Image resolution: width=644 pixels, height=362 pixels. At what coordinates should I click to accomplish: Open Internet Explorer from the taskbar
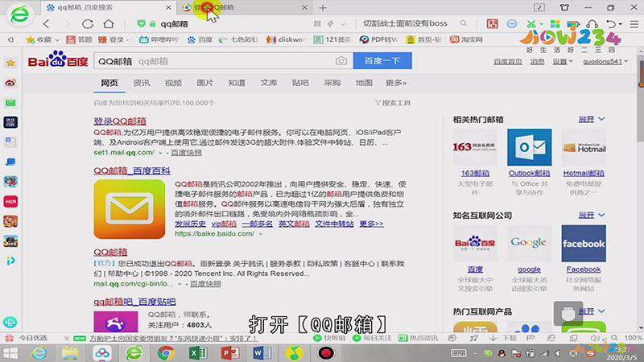[x=39, y=353]
